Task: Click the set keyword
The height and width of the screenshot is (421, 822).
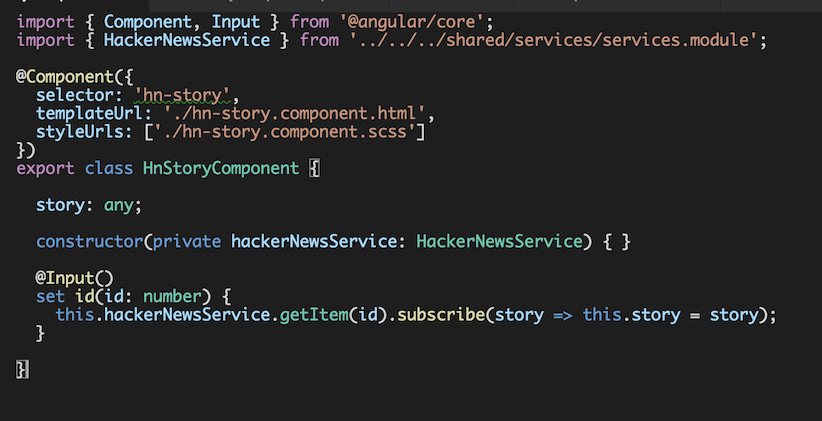Action: (x=50, y=297)
